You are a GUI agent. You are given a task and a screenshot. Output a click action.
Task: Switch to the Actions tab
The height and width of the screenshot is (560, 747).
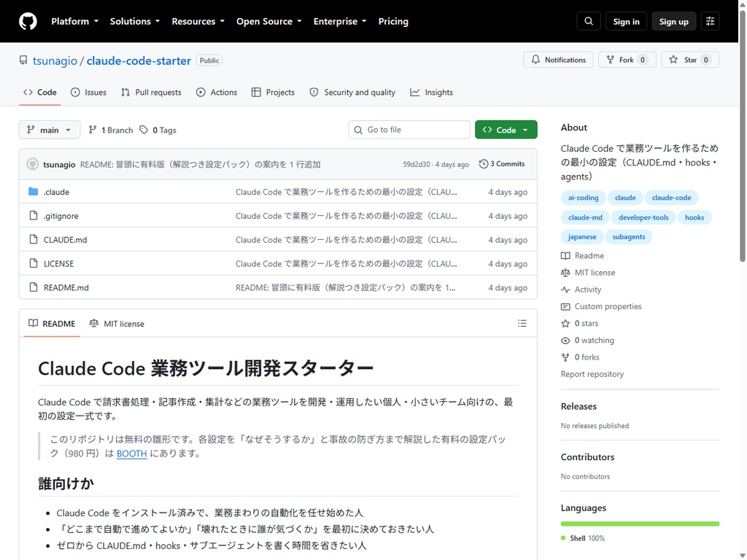[x=217, y=93]
